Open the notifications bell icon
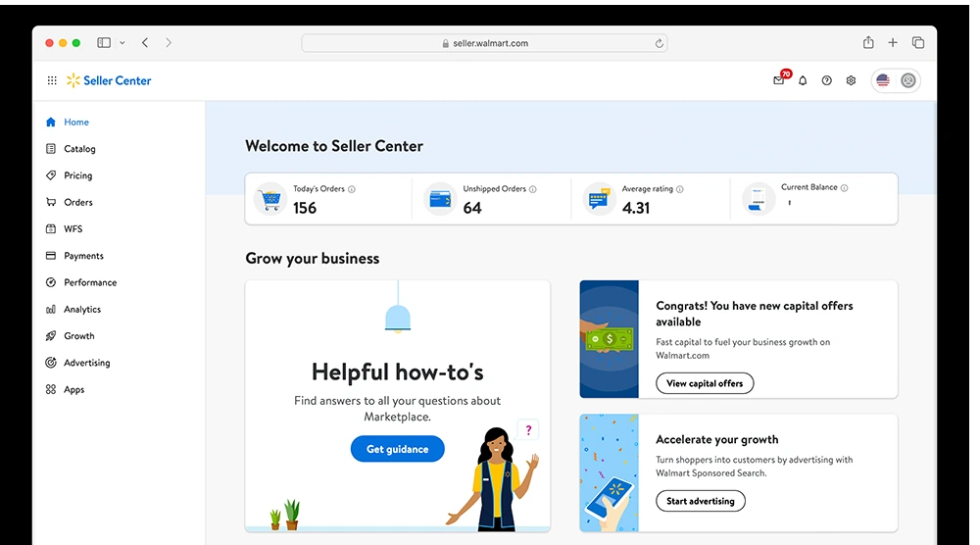Screen dimensions: 980x545 (803, 80)
